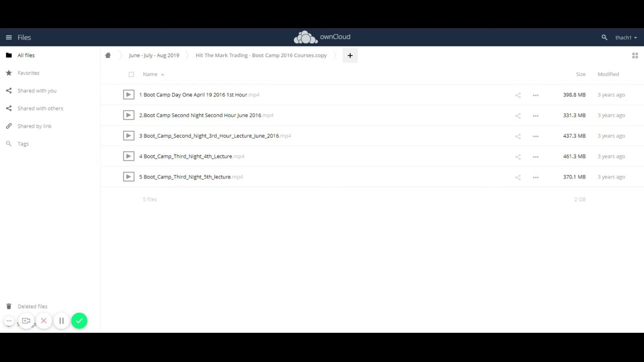Switch to grid view icon
This screenshot has width=644, height=362.
click(x=635, y=55)
